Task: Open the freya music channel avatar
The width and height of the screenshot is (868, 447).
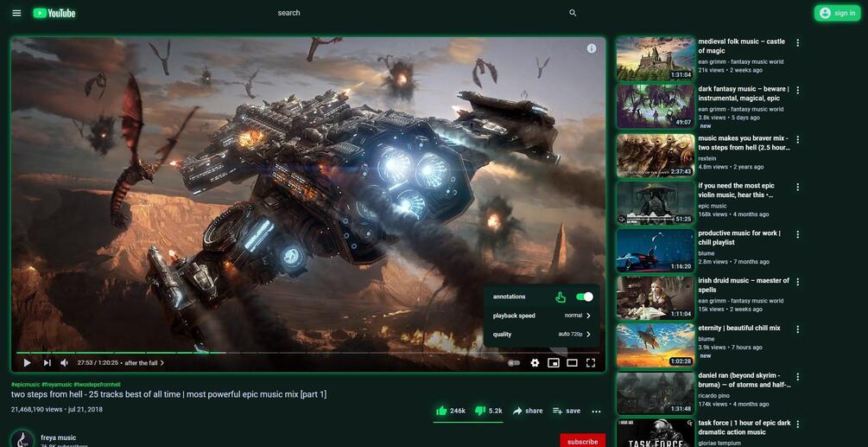Action: click(22, 439)
